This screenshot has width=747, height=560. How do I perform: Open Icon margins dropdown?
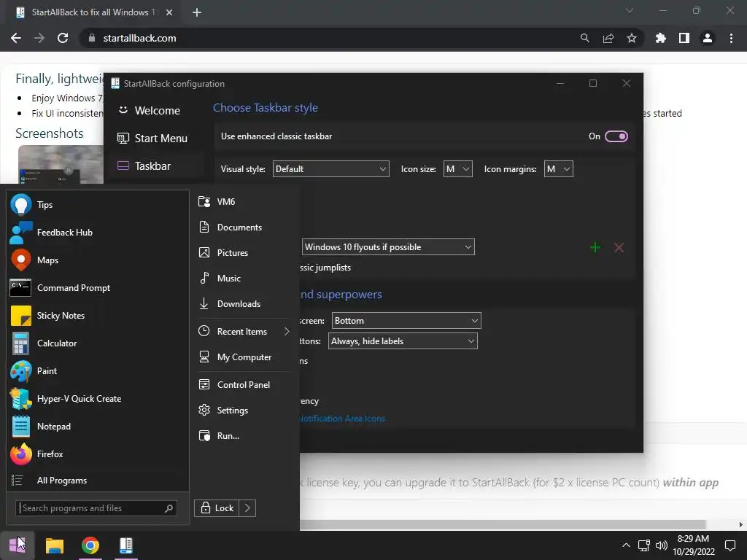pos(558,169)
